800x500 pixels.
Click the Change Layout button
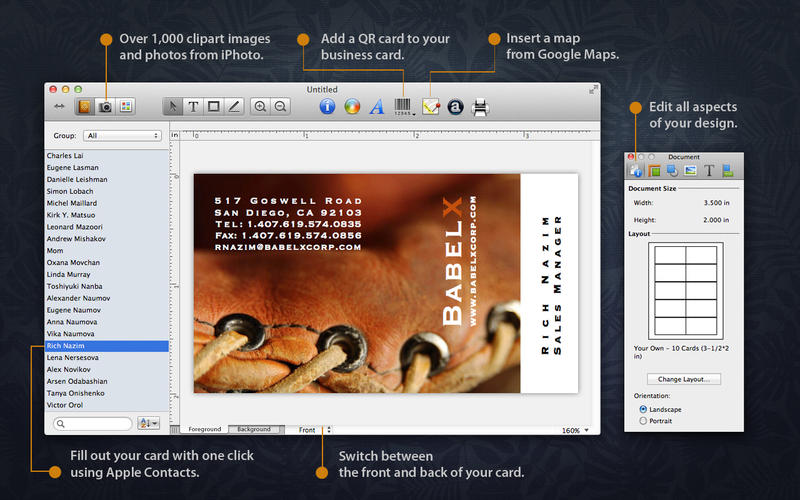tap(684, 380)
